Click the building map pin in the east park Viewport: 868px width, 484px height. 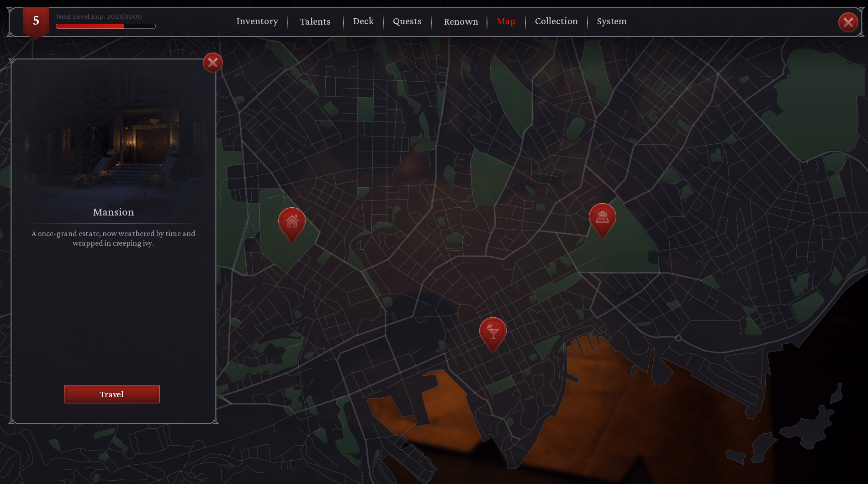[602, 218]
